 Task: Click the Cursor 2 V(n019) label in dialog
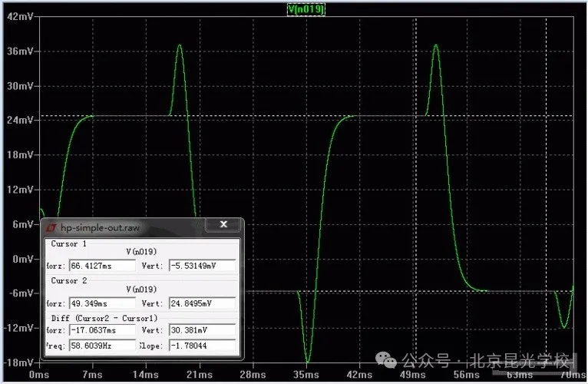tap(142, 290)
